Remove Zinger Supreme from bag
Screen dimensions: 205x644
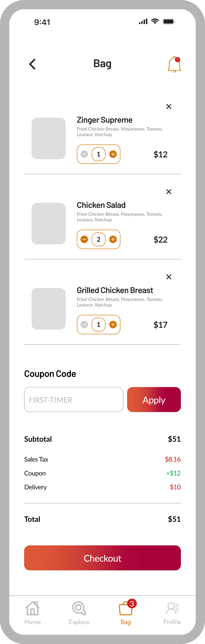coord(169,106)
